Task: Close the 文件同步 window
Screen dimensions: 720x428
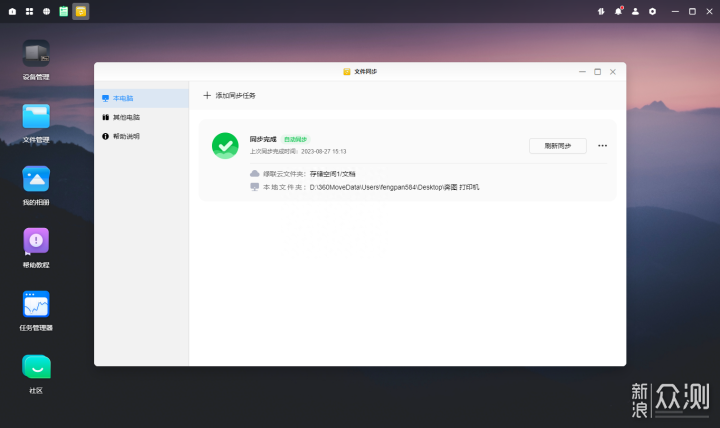Action: point(613,72)
